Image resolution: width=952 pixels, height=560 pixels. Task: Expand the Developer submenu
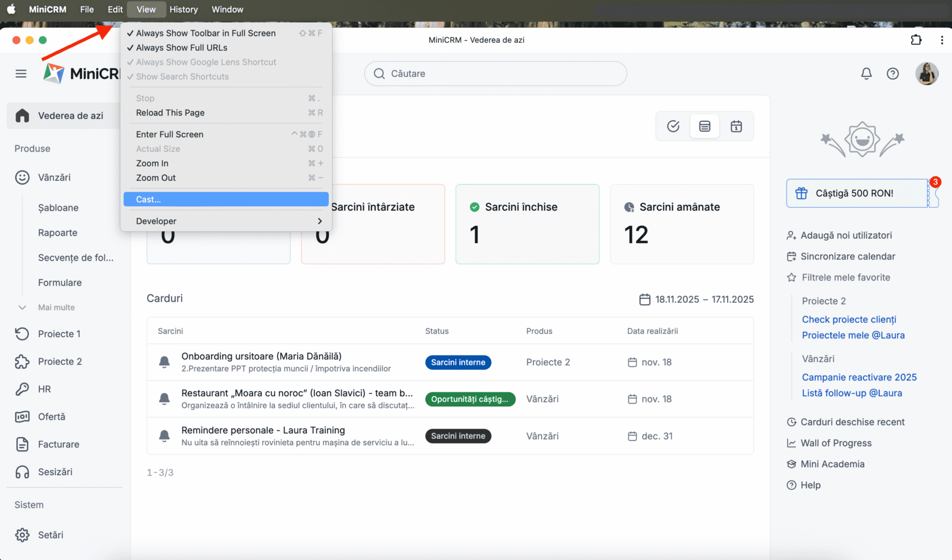point(226,221)
